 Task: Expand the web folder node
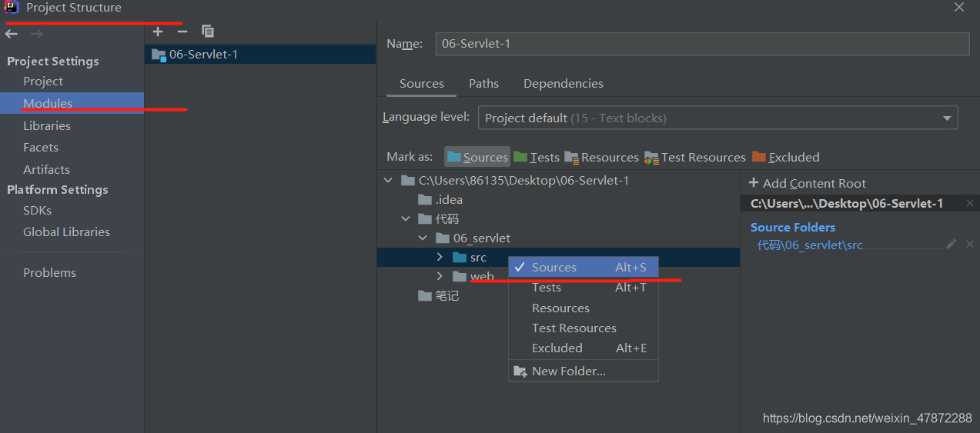[440, 276]
